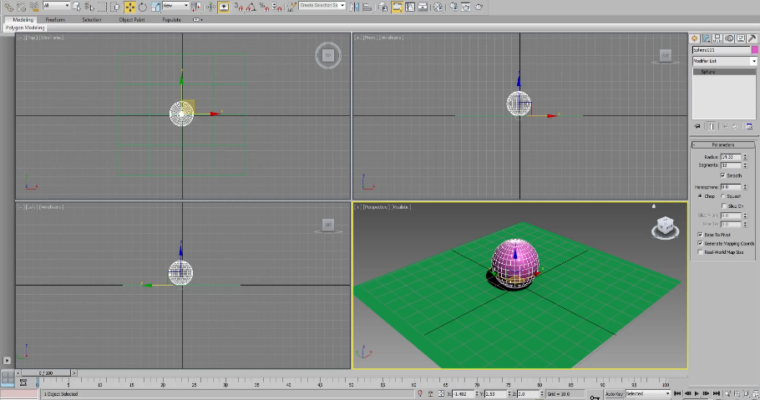Open the Hierarchy command panel tab

pyautogui.click(x=717, y=38)
